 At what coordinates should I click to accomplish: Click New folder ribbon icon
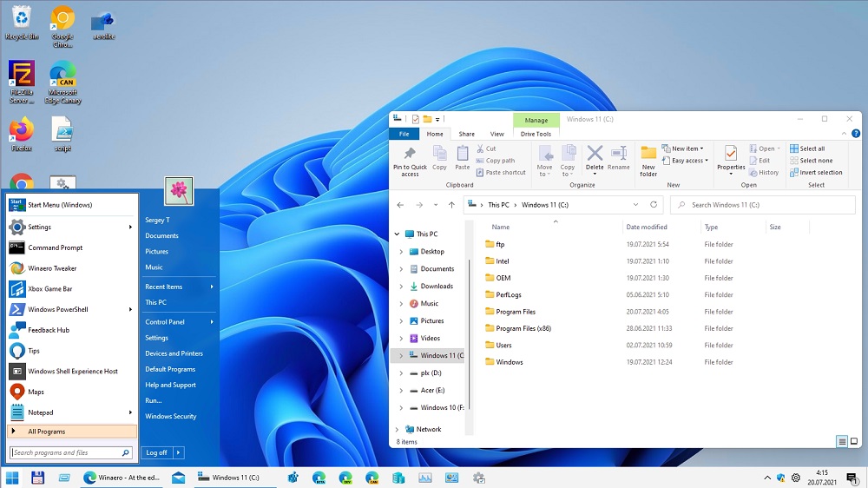(x=648, y=161)
